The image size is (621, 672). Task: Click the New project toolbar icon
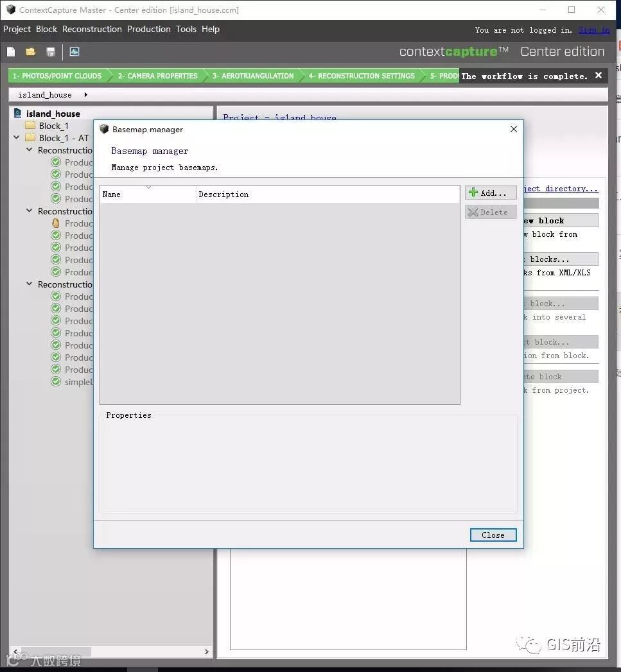click(x=11, y=52)
